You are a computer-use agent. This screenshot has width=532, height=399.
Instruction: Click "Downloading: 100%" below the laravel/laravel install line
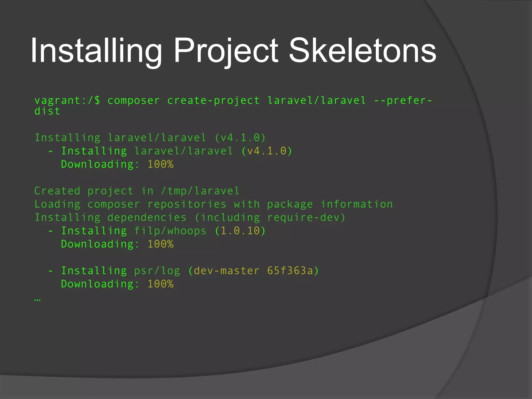[x=117, y=164]
